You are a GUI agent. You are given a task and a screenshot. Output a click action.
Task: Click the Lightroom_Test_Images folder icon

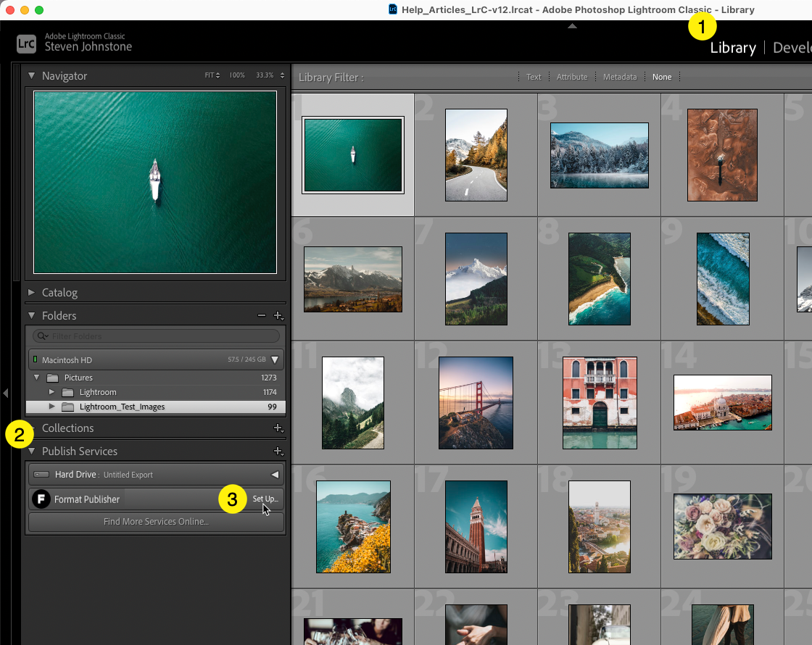[x=67, y=407]
